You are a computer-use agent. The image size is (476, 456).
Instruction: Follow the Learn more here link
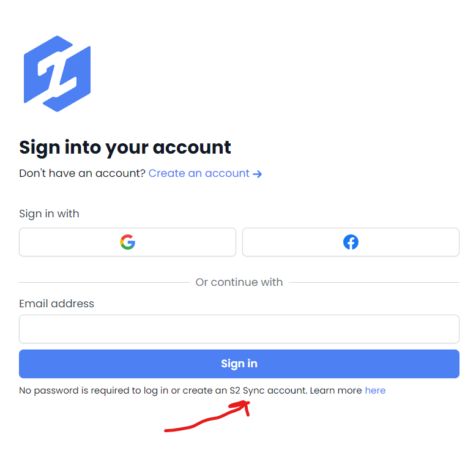(375, 391)
